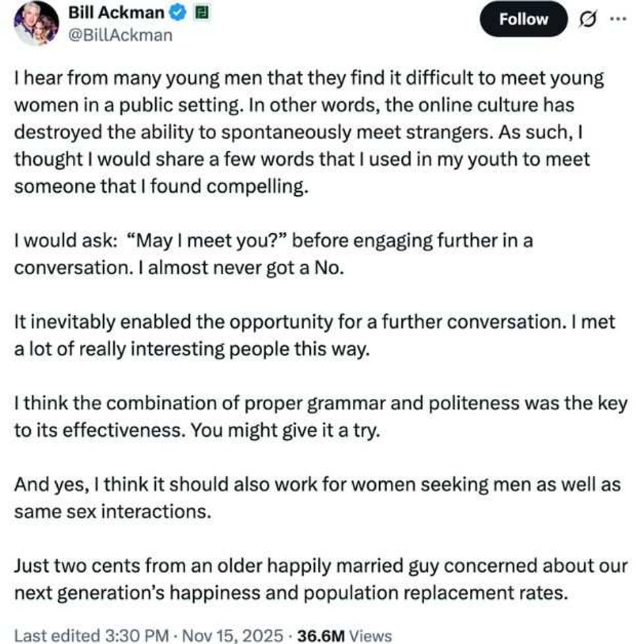This screenshot has height=644, width=644.
Task: Open the @BillAckman handle link
Action: (120, 35)
